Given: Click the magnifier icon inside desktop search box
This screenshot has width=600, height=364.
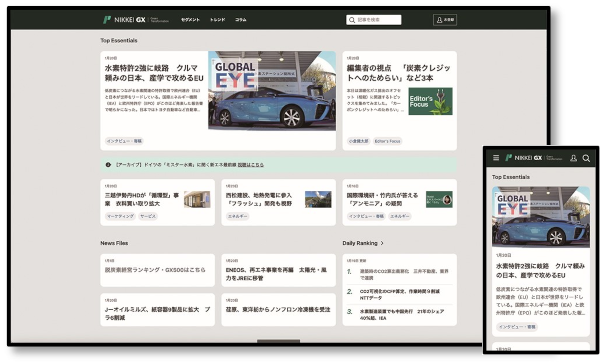Looking at the screenshot, I should click(352, 20).
